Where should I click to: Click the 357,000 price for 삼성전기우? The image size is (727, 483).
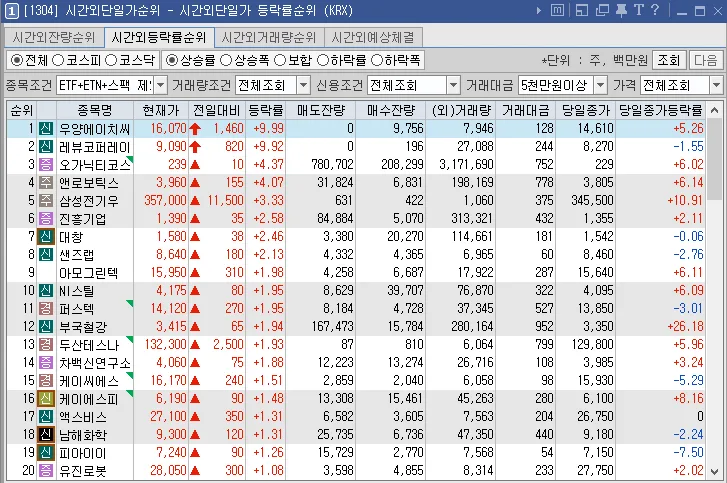pyautogui.click(x=165, y=201)
